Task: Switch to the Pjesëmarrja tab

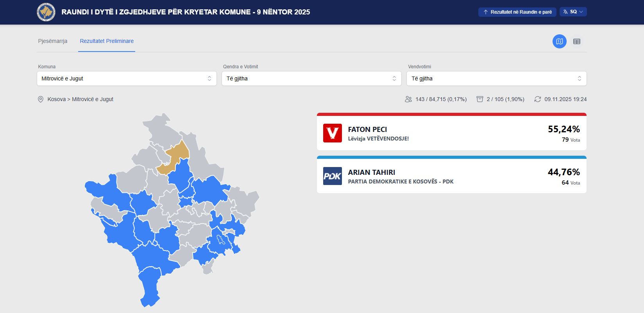Action: click(x=53, y=41)
